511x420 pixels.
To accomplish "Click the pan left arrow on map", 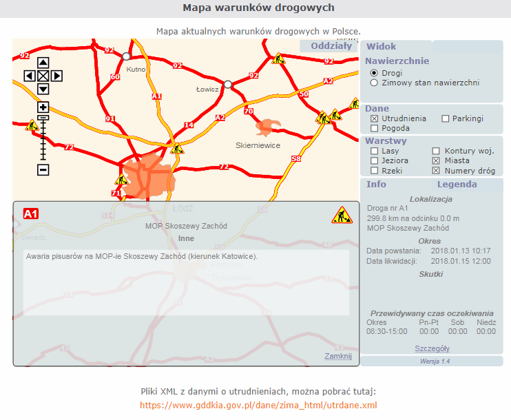I will coord(30,76).
